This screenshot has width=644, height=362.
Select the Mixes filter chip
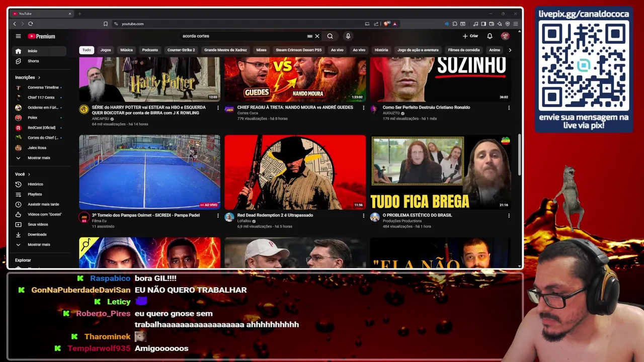(x=261, y=50)
